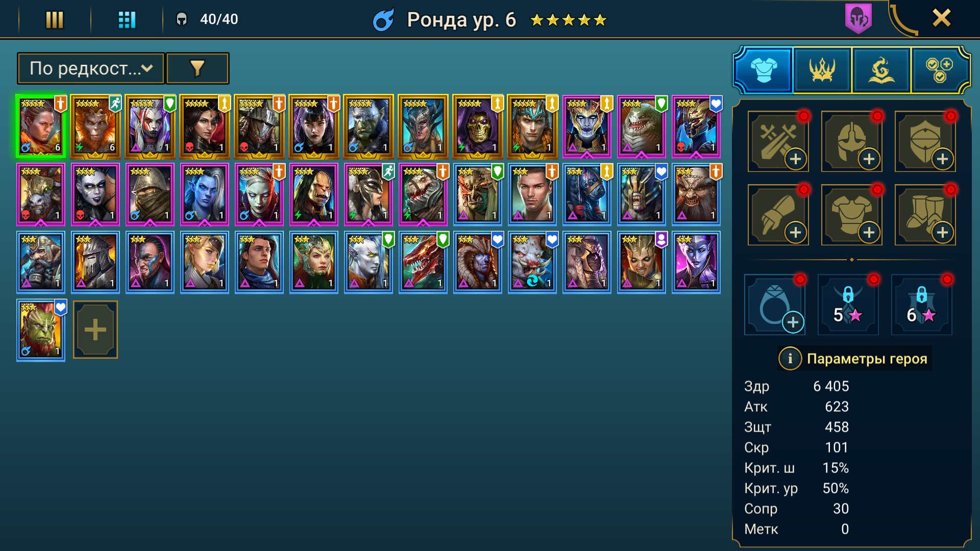Select the green orc hero in last row
This screenshot has width=980, height=551.
(41, 330)
